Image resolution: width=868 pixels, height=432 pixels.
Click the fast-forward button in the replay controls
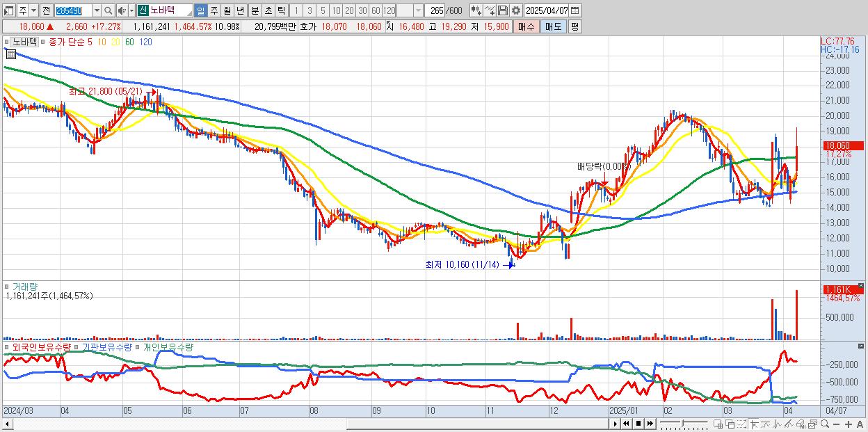(650, 423)
